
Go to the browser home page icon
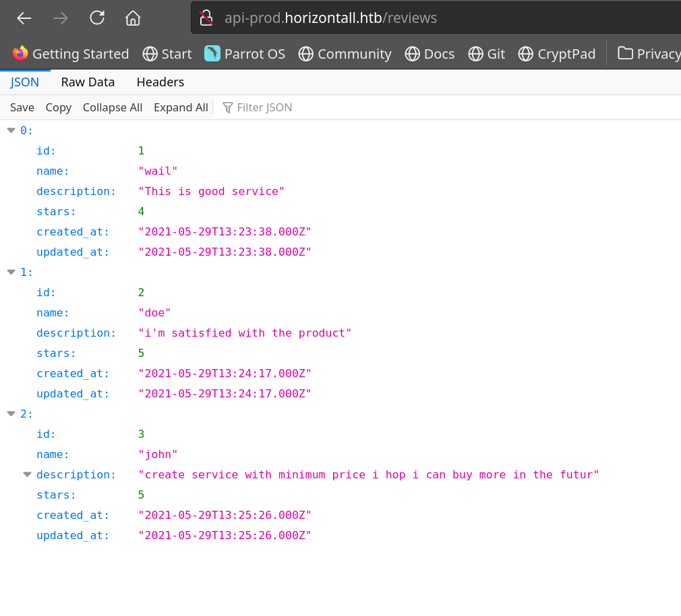[x=133, y=18]
